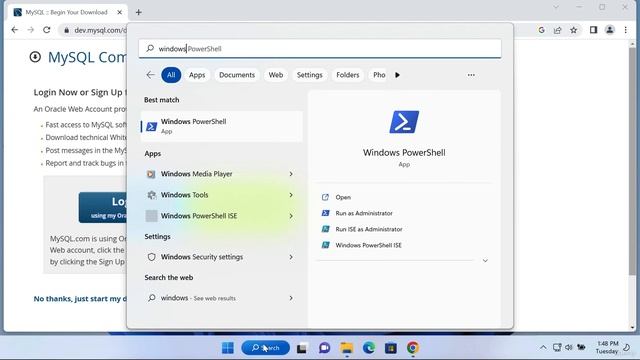Screen dimensions: 640x360
Task: Select the partially shown Photos filter
Action: click(378, 75)
